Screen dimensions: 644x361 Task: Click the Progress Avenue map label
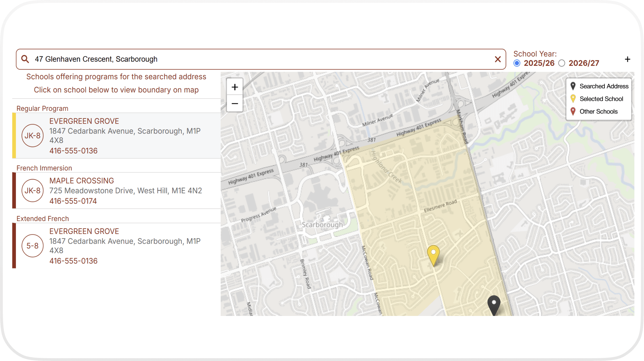click(x=259, y=214)
